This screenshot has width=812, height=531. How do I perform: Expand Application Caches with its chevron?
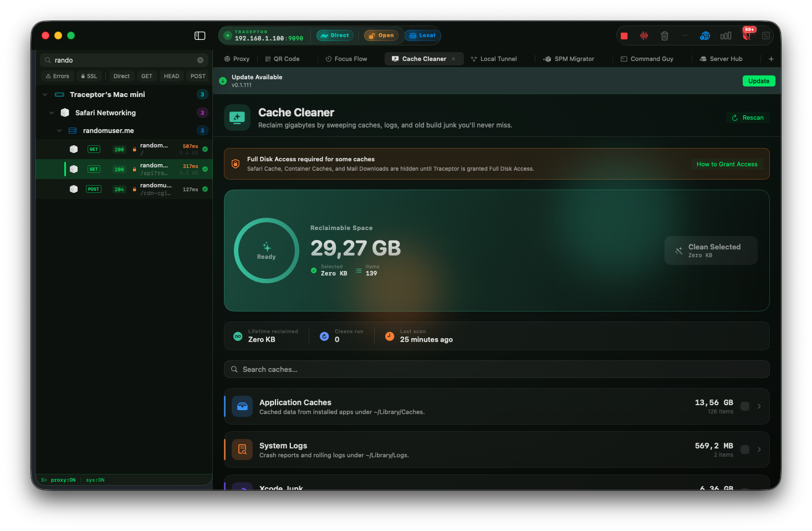coord(759,406)
